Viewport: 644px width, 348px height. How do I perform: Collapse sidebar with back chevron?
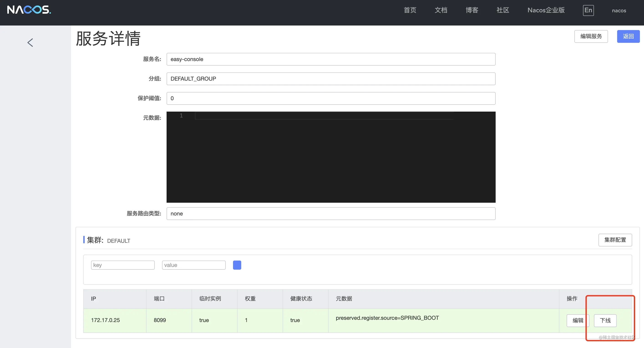tap(30, 43)
